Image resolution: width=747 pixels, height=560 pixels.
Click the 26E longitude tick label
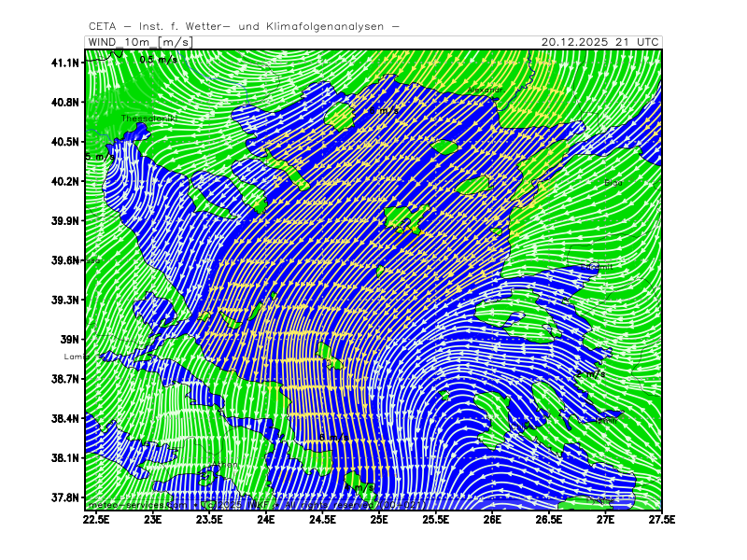pos(492,517)
